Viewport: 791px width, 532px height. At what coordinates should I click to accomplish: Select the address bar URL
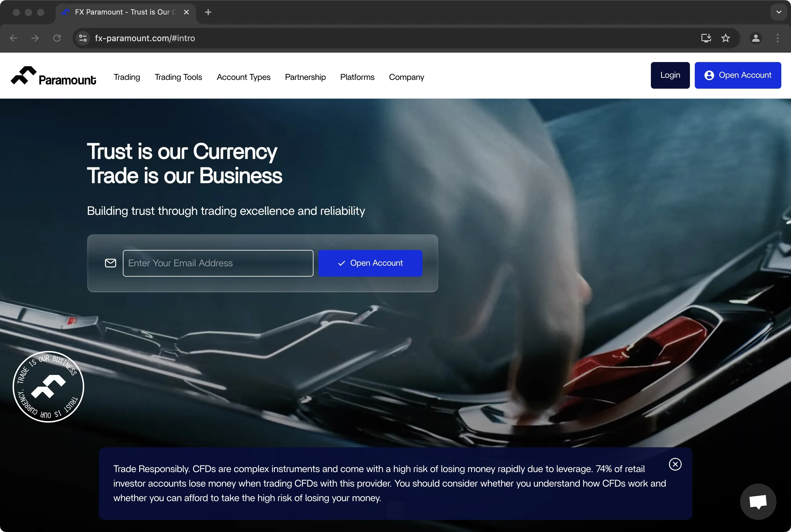tap(145, 38)
